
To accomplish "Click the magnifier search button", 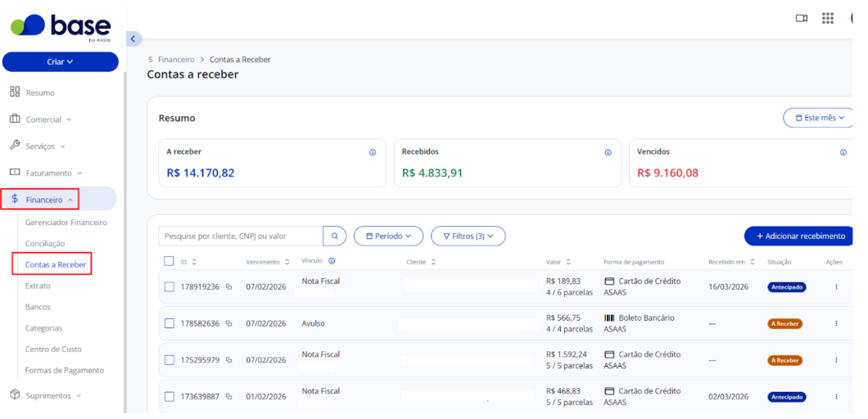I will coord(334,236).
